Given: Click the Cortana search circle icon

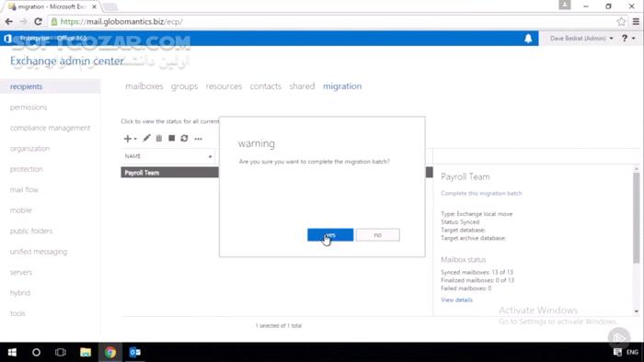Looking at the screenshot, I should [36, 352].
